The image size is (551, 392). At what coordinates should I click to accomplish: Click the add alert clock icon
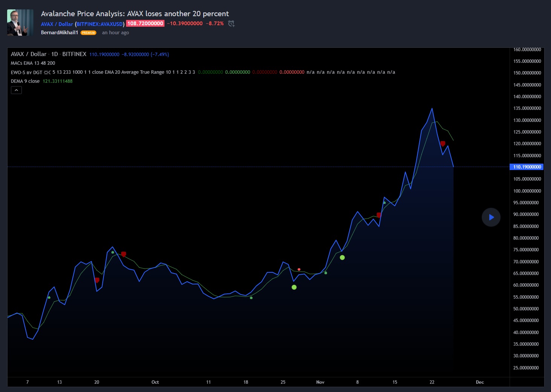pyautogui.click(x=231, y=24)
